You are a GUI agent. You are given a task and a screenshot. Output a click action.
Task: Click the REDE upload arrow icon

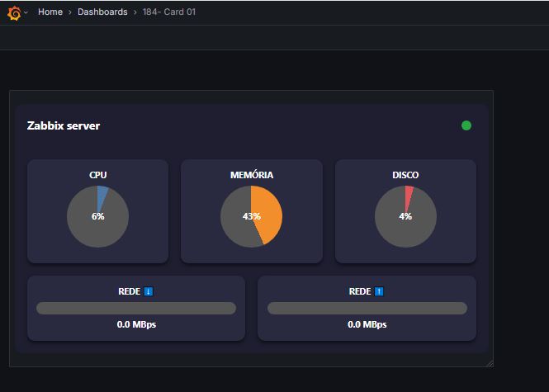click(x=379, y=291)
